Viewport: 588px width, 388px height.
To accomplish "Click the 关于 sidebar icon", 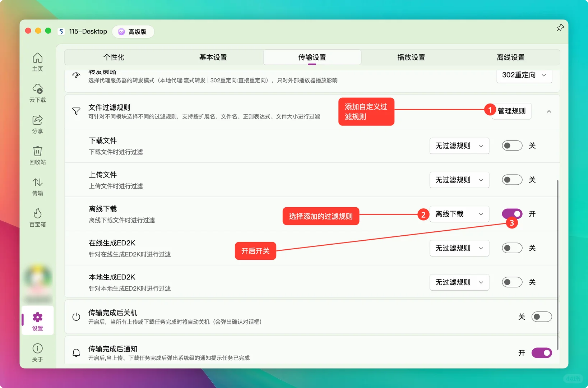I will tap(37, 351).
